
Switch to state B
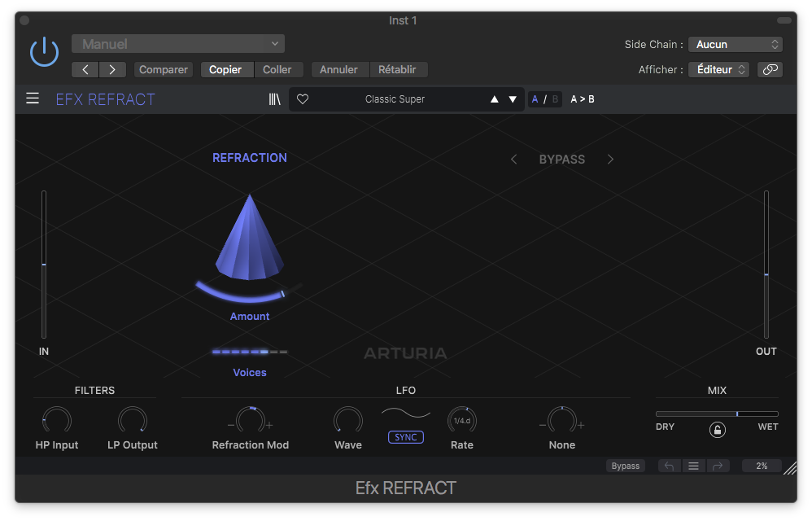555,99
